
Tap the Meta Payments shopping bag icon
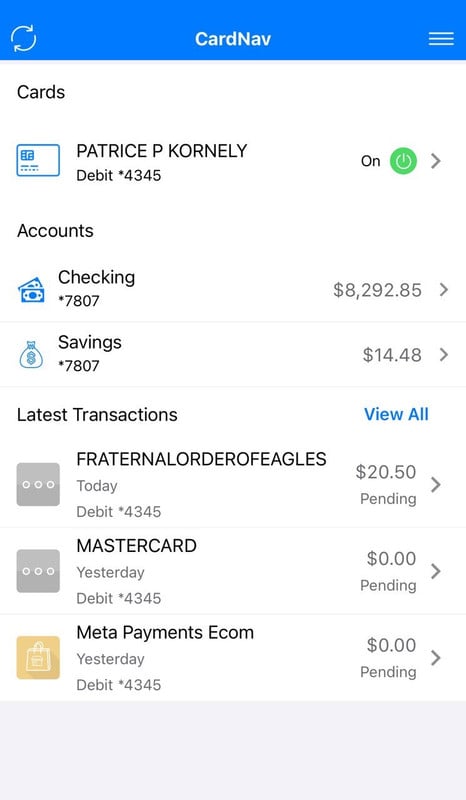[x=38, y=658]
